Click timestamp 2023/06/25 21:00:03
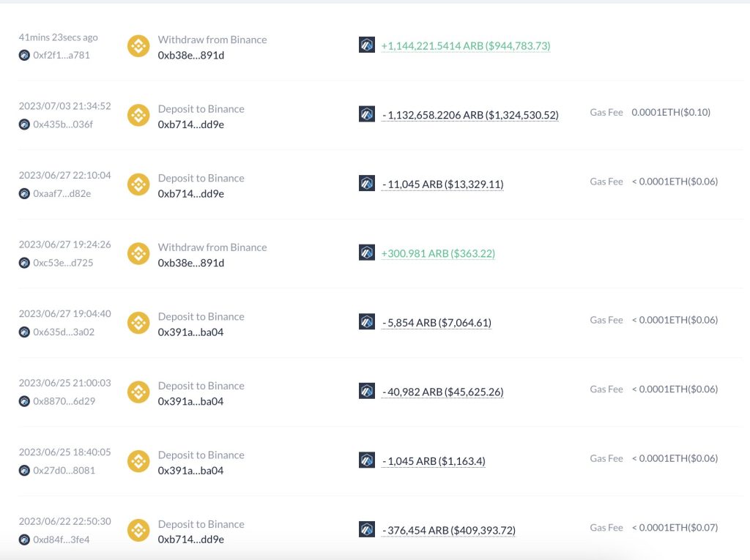This screenshot has height=560, width=750. [64, 383]
